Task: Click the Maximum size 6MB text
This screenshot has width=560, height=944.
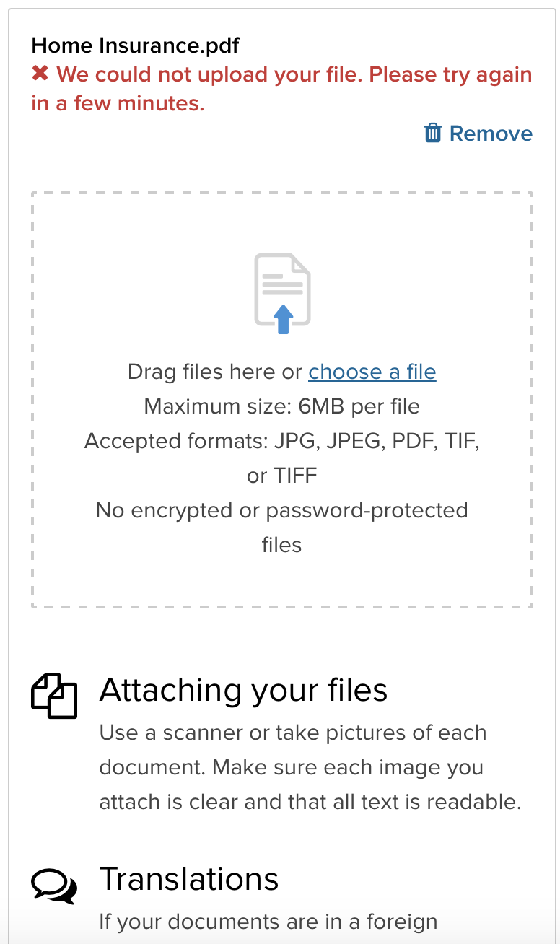Action: [281, 406]
